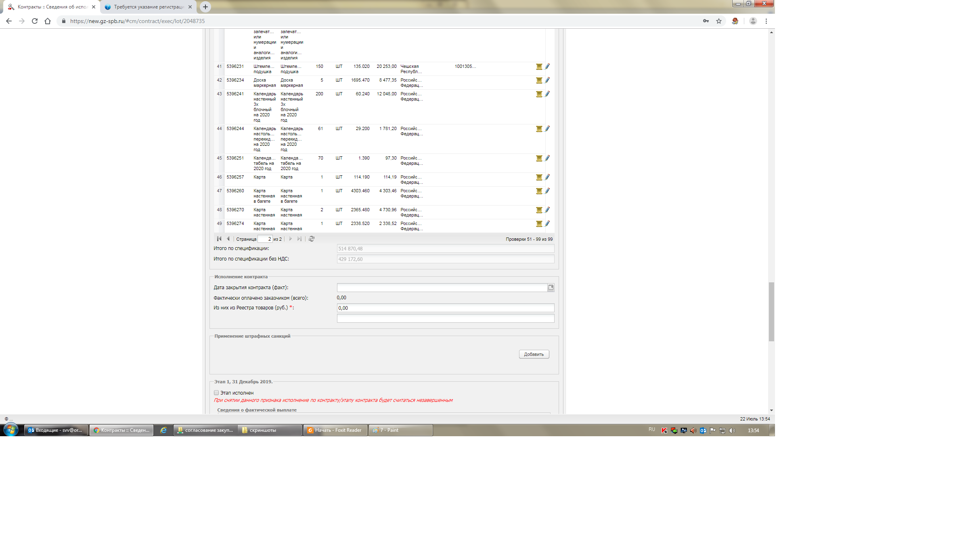Open scroll document icon for row 41
Screen dimensions: 980x538
[x=539, y=67]
